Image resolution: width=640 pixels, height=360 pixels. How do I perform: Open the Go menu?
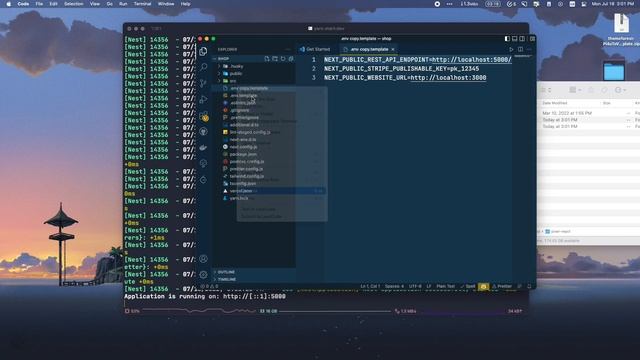point(109,4)
